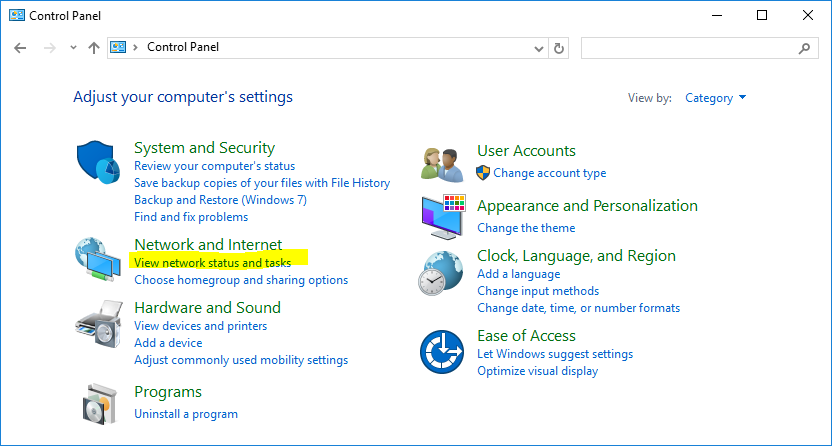
Task: Open the Hardware and Sound printer icon
Action: tap(99, 324)
